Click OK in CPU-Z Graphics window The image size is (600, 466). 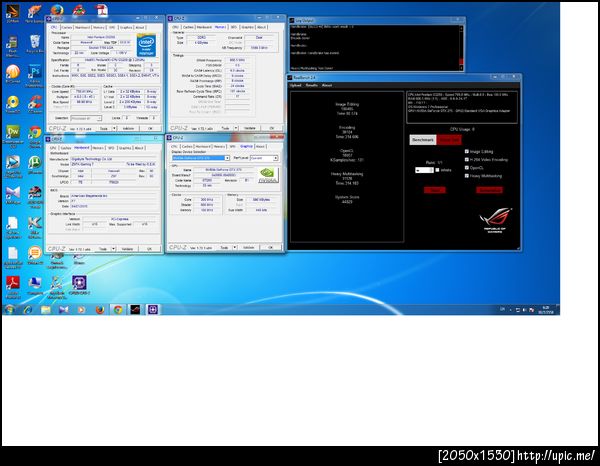click(270, 248)
